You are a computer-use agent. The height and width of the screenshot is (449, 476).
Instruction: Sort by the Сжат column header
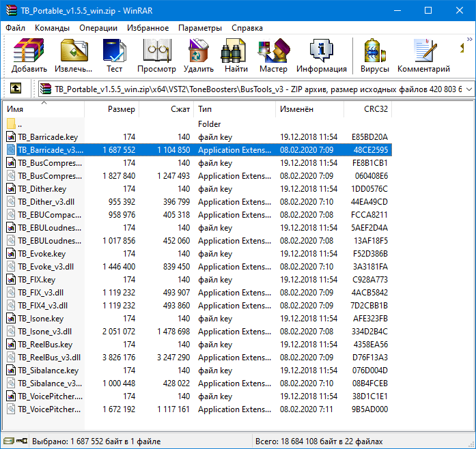coord(167,109)
